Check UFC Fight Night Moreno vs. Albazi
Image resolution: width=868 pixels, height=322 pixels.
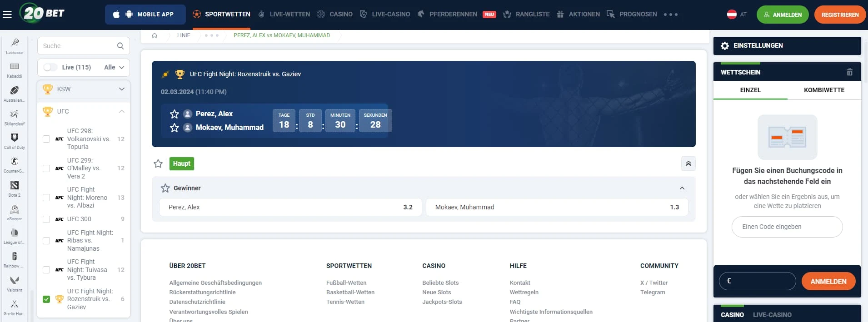pos(46,198)
